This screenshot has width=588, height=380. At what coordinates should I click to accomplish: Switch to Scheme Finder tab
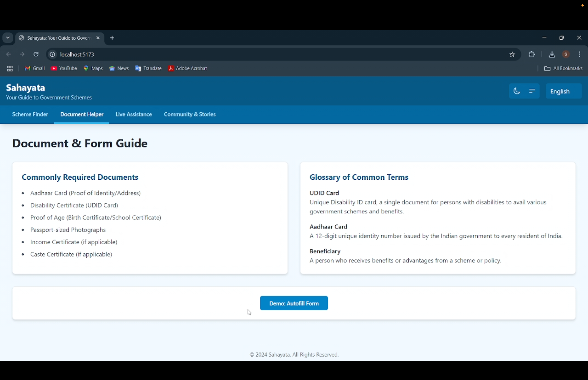pyautogui.click(x=30, y=114)
